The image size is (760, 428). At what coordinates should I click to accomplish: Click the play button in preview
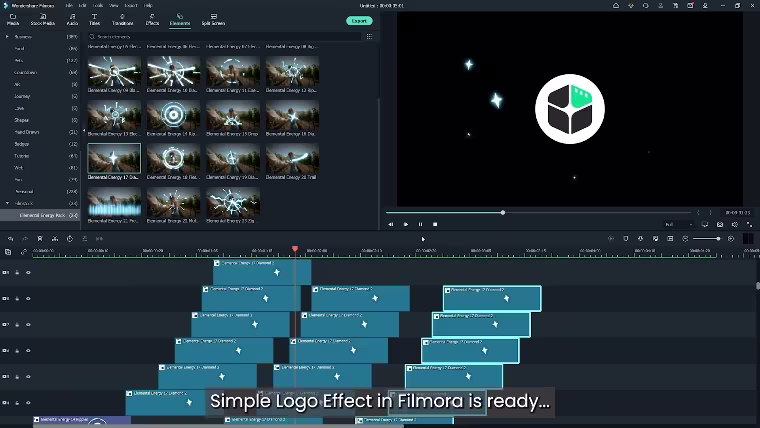tap(406, 224)
